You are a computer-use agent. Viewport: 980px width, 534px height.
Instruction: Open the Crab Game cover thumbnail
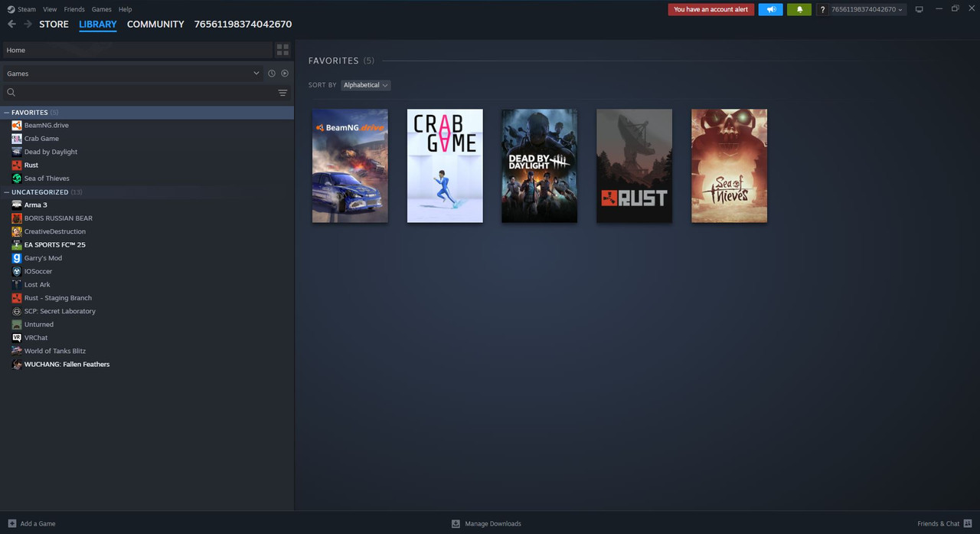(445, 165)
